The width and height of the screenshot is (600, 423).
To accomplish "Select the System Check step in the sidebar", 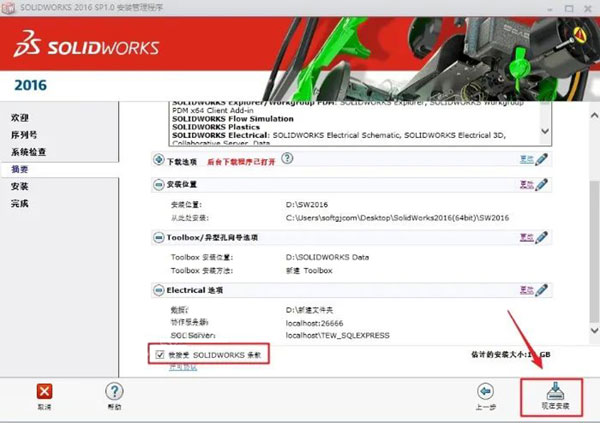I will (x=28, y=152).
